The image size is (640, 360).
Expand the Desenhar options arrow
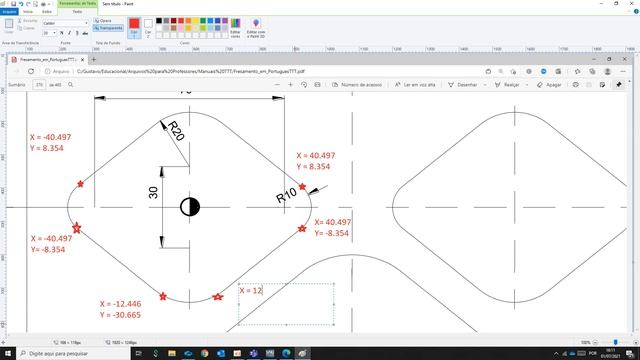[485, 85]
